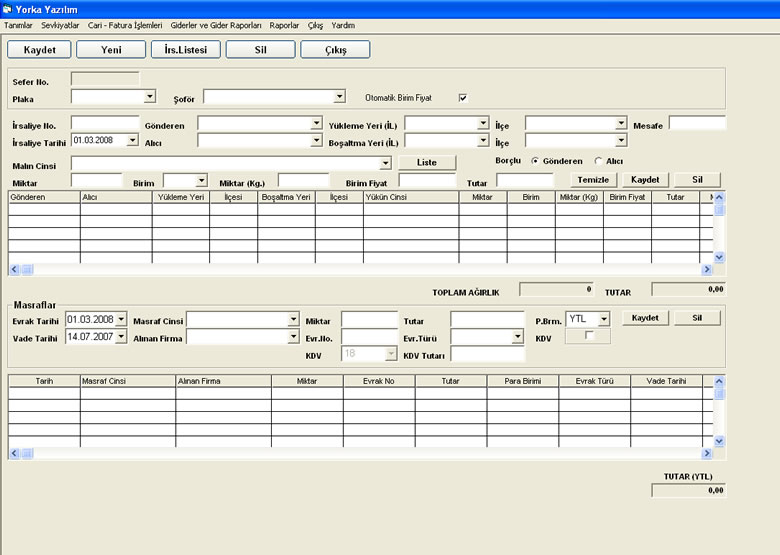Image resolution: width=780 pixels, height=555 pixels.
Task: Open the Cari - Fatura İşlemleri menu
Action: click(125, 25)
